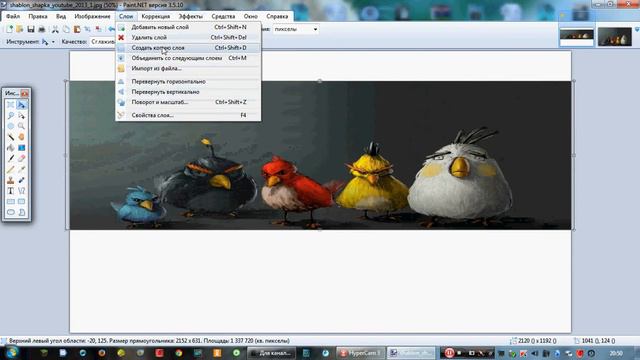Select the Ellipse shape tool
The width and height of the screenshot is (640, 360).
[11, 212]
